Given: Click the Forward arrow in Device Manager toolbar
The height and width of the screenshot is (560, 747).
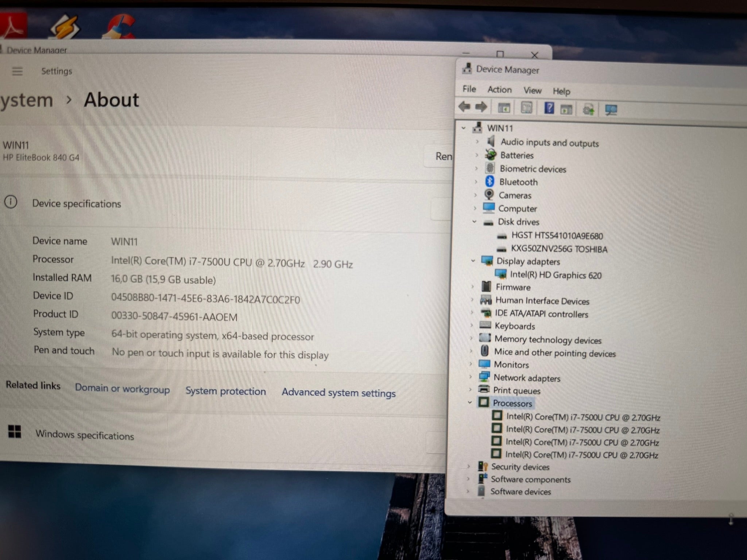Looking at the screenshot, I should (x=481, y=107).
